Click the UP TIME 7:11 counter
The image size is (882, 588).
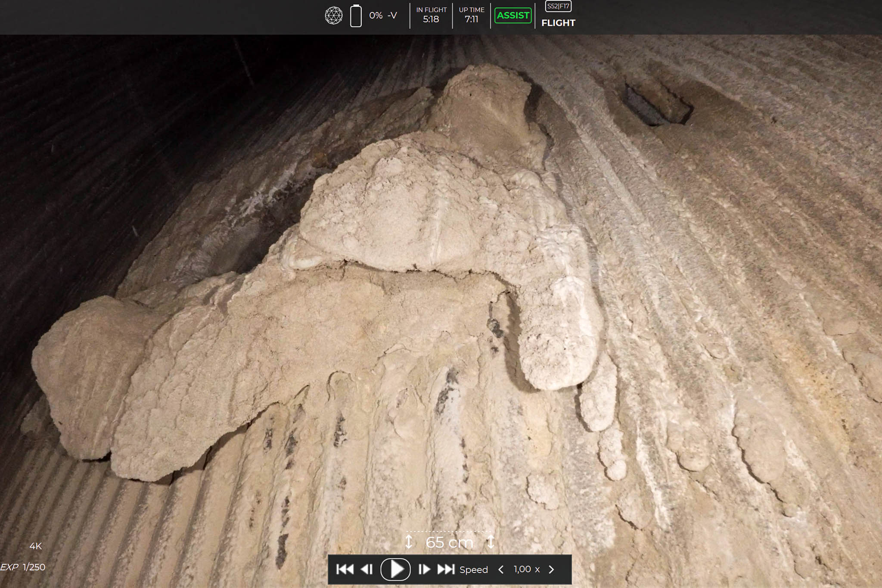point(472,15)
